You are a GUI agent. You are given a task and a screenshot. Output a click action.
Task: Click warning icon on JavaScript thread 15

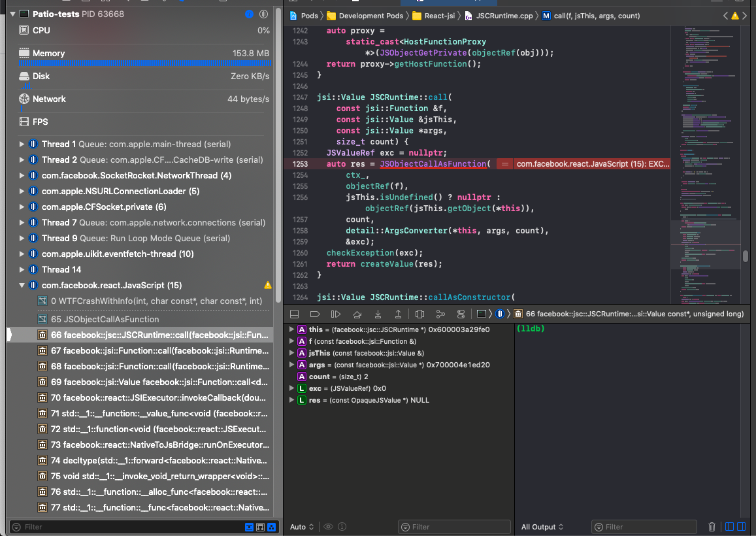coord(268,285)
